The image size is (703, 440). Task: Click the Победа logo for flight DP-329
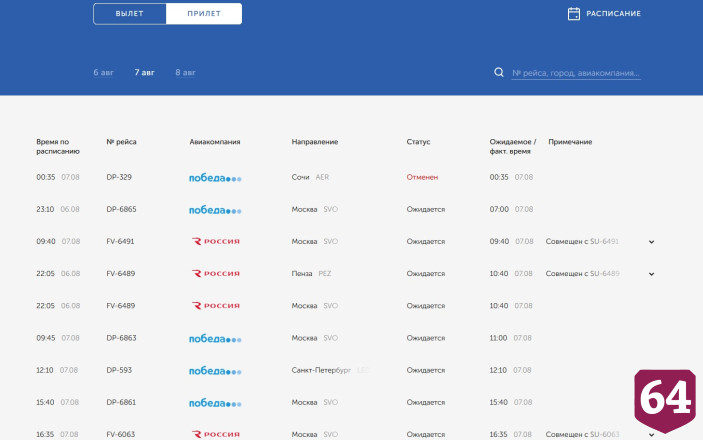pos(215,178)
